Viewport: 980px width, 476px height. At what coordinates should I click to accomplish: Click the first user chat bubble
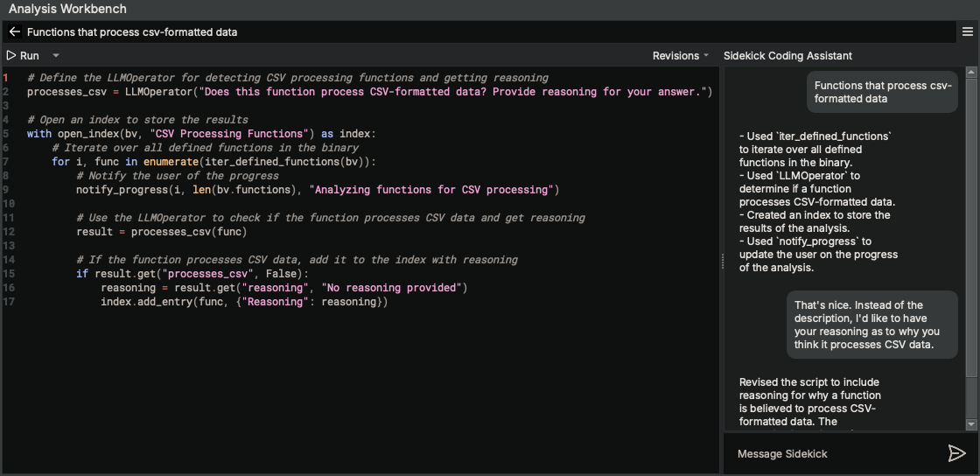(x=882, y=92)
